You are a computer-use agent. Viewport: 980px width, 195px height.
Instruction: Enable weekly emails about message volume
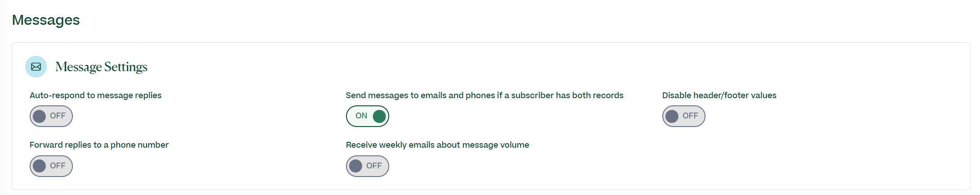[368, 166]
